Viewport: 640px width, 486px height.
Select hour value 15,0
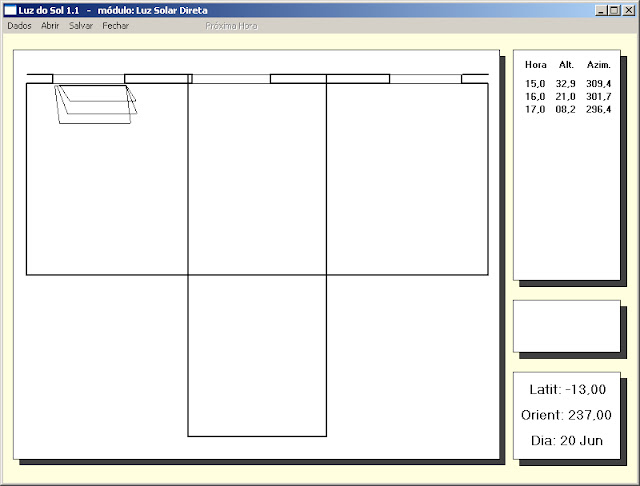pos(535,84)
